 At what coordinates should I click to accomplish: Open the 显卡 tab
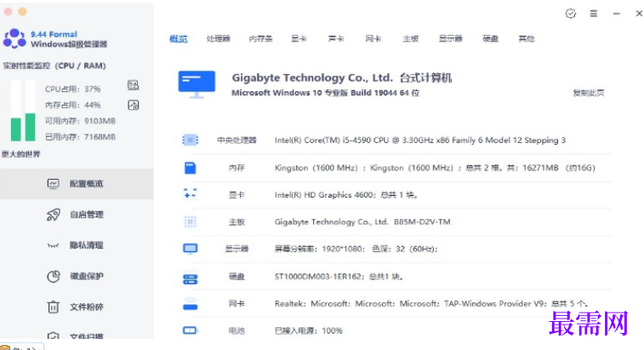[x=299, y=38]
